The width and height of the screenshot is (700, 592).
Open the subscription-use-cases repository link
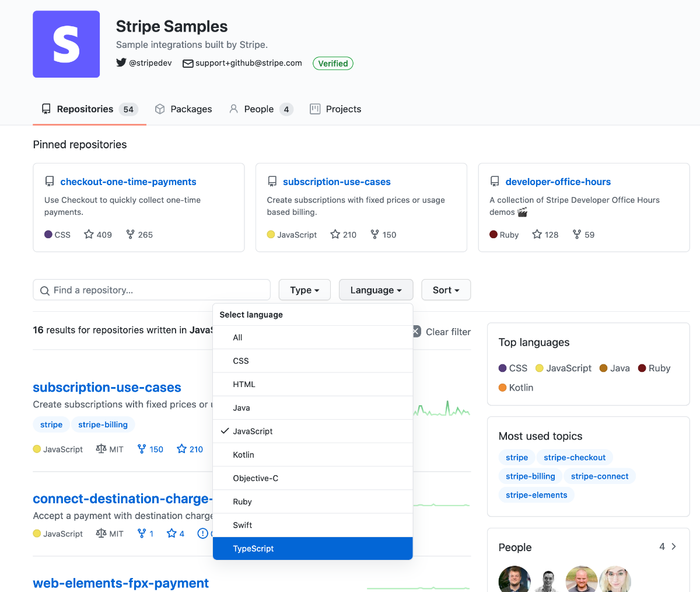pyautogui.click(x=107, y=387)
